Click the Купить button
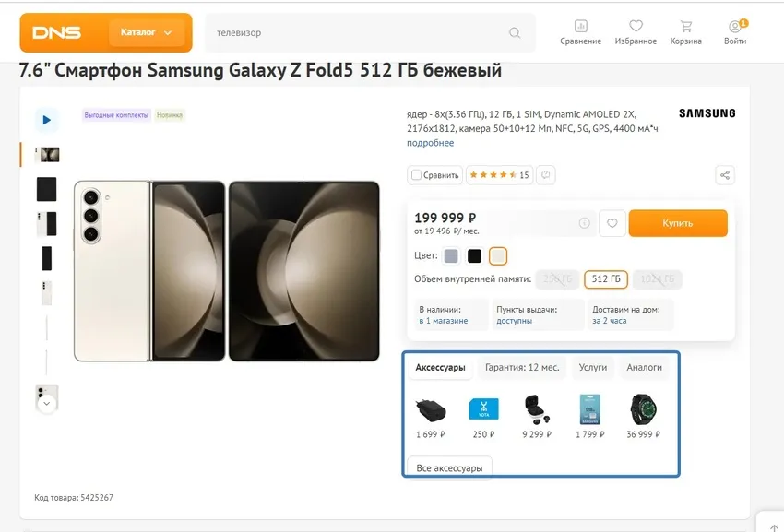This screenshot has width=784, height=532. pos(678,223)
